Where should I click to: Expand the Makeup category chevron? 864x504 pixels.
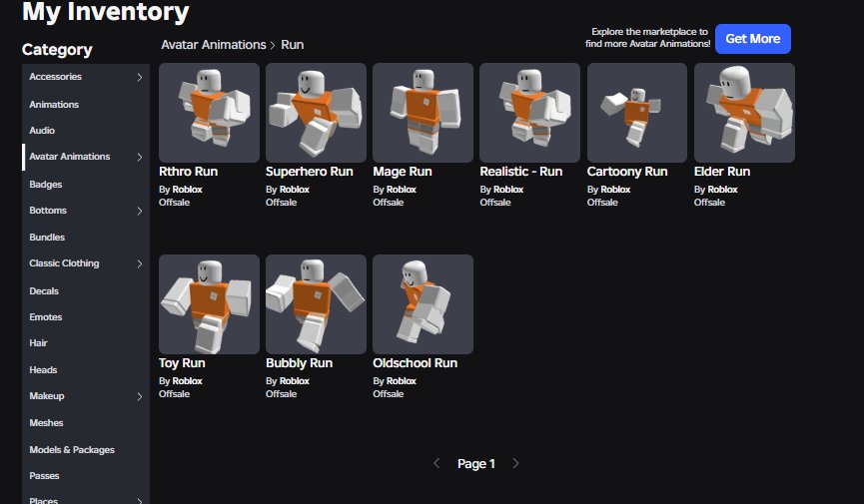pyautogui.click(x=140, y=396)
